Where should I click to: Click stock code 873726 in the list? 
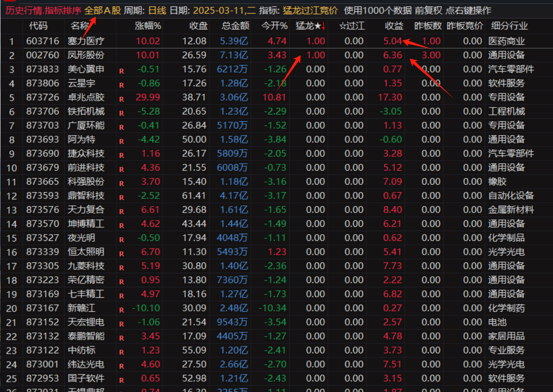(x=43, y=97)
